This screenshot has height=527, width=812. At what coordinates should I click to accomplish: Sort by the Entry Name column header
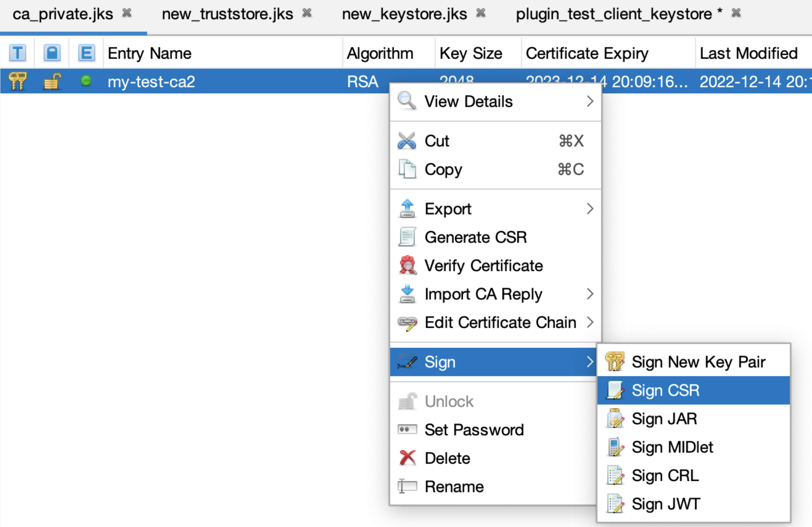[150, 53]
